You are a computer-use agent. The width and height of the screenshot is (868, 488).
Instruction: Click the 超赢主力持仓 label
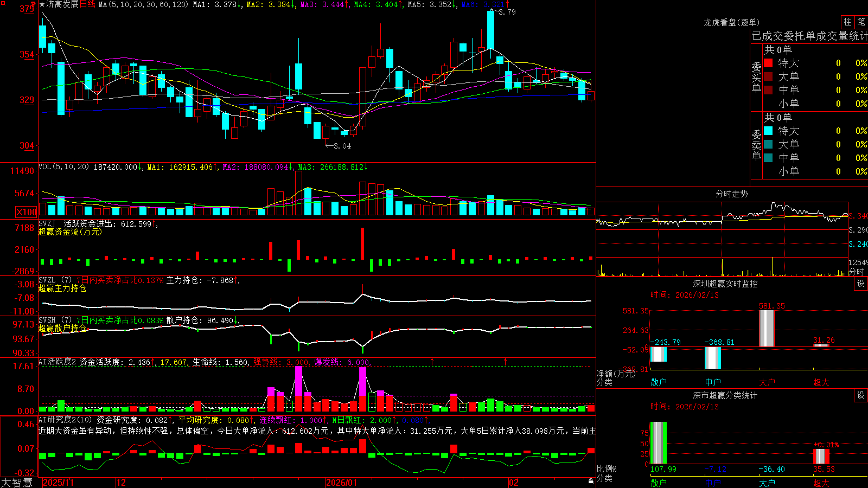62,288
